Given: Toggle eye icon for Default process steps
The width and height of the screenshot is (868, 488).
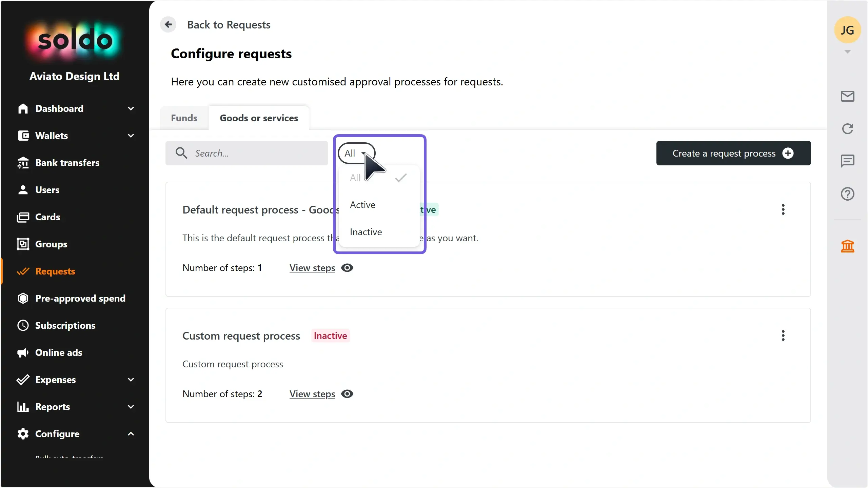Looking at the screenshot, I should point(347,268).
